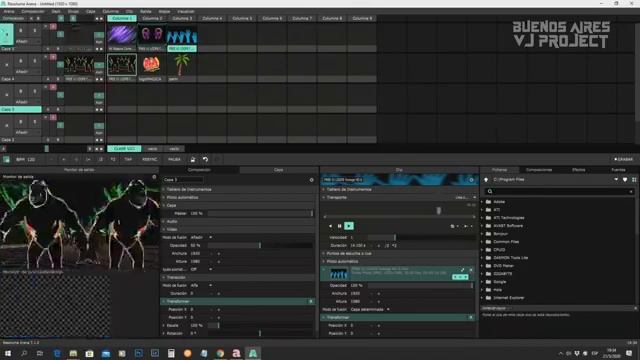Switch to the Efectos tab
The height and width of the screenshot is (360, 640).
(578, 170)
